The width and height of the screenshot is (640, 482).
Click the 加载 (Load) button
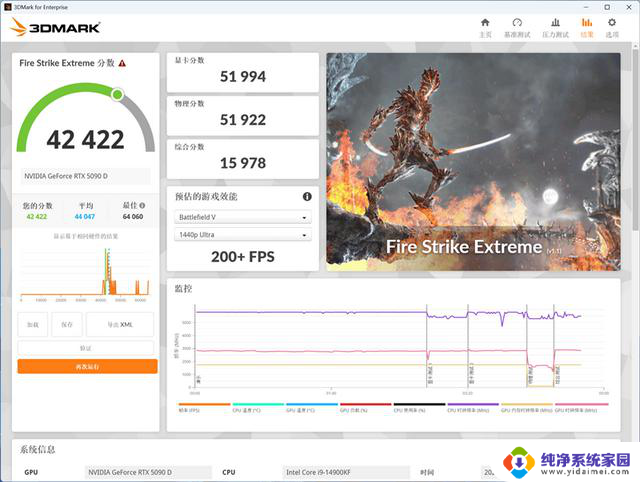click(33, 324)
